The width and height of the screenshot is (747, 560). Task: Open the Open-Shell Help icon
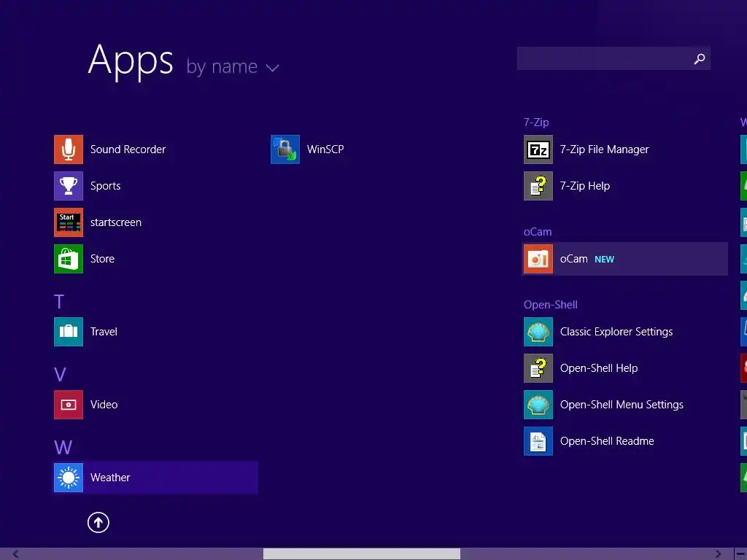[538, 368]
